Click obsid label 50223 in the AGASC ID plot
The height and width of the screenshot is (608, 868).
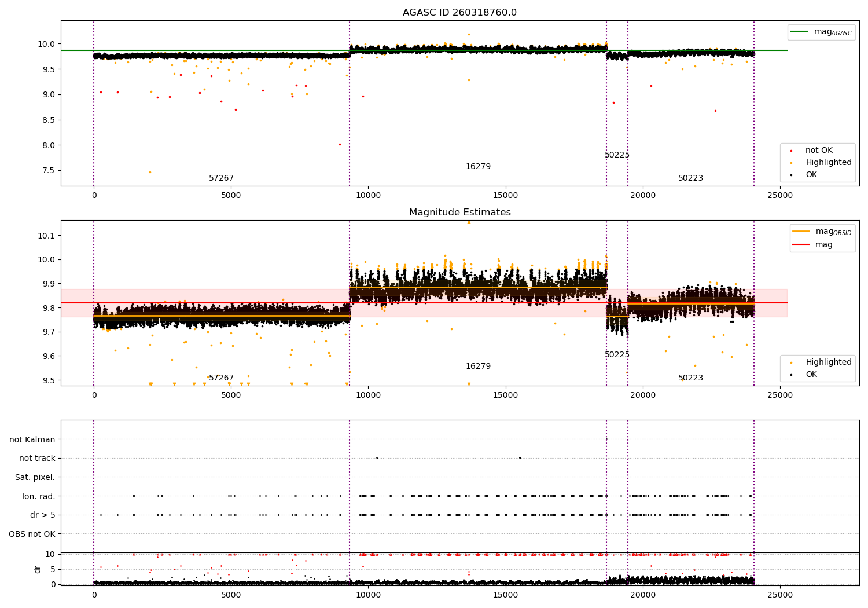[690, 178]
